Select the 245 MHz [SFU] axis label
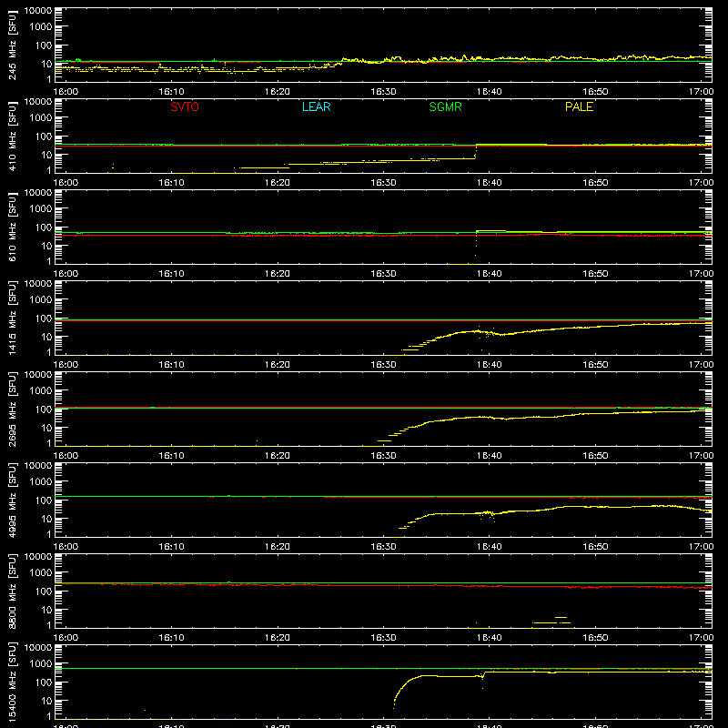728x728 pixels. tap(13, 45)
